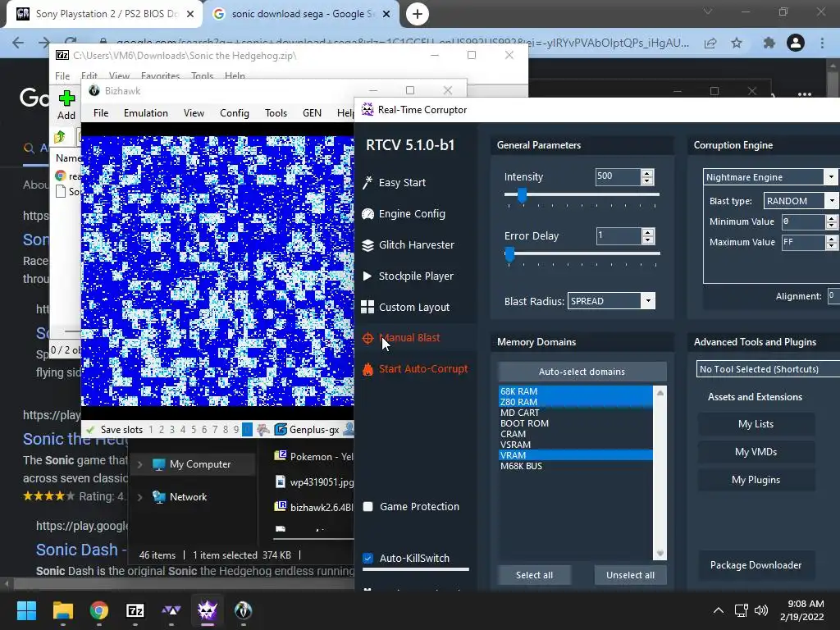Expand Network tree node
This screenshot has height=630, width=840.
[x=139, y=497]
